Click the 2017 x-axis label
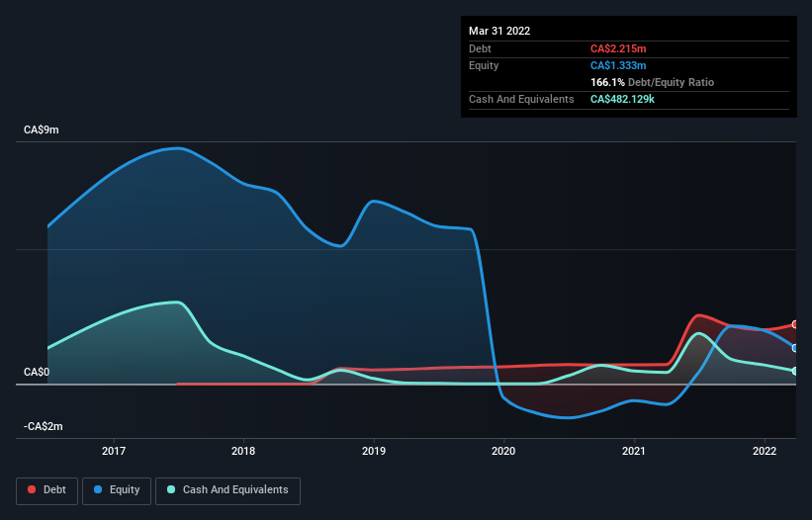This screenshot has height=520, width=812. point(114,451)
